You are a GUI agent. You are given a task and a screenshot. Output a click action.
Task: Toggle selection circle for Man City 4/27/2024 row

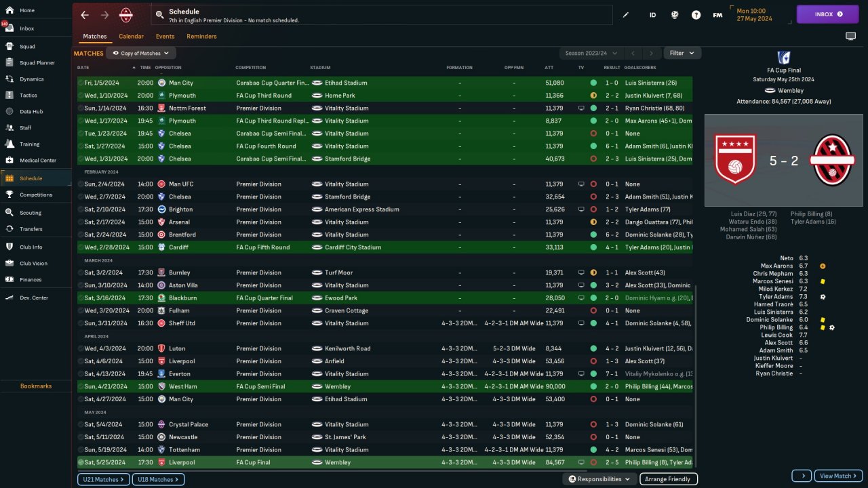81,399
